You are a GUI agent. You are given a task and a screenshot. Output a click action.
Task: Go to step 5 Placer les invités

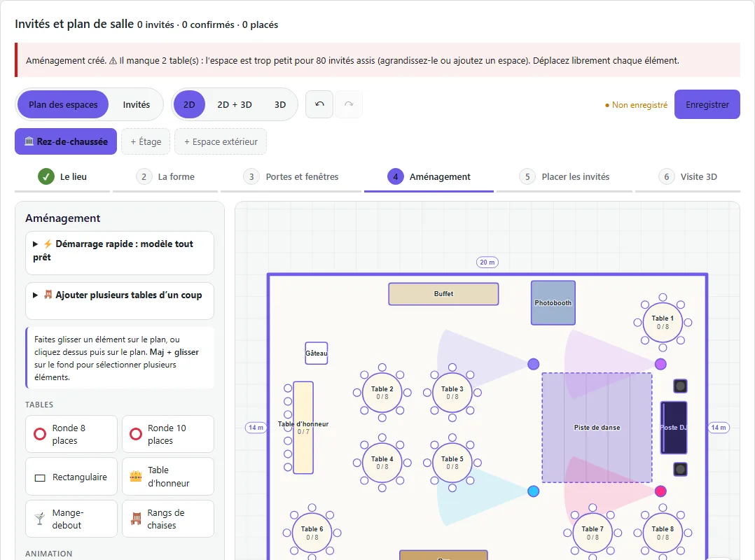tap(564, 176)
